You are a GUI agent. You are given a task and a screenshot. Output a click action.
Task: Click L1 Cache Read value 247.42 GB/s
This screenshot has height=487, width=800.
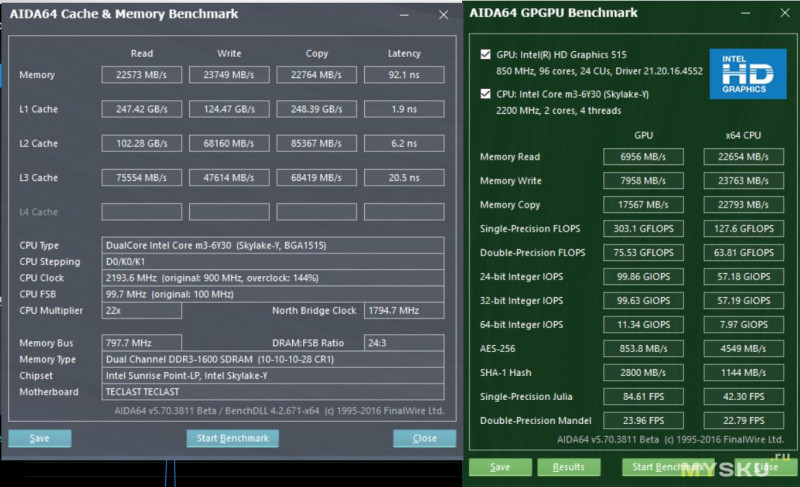141,109
